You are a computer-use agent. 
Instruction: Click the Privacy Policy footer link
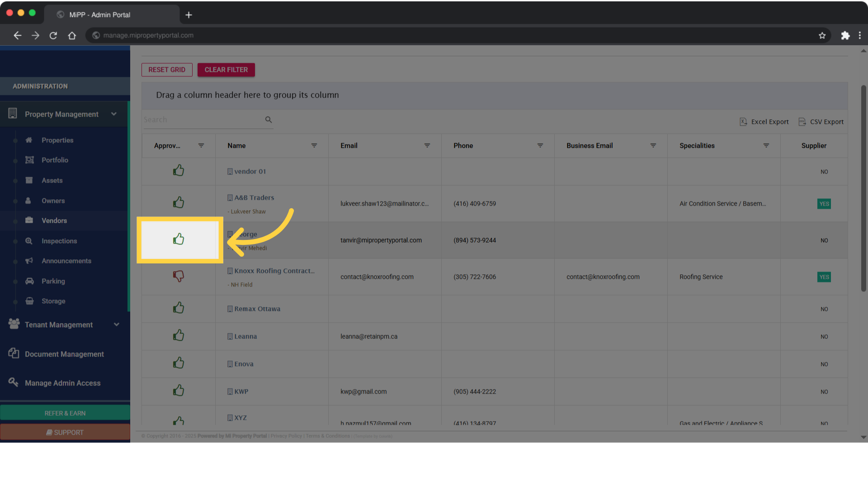pos(286,436)
